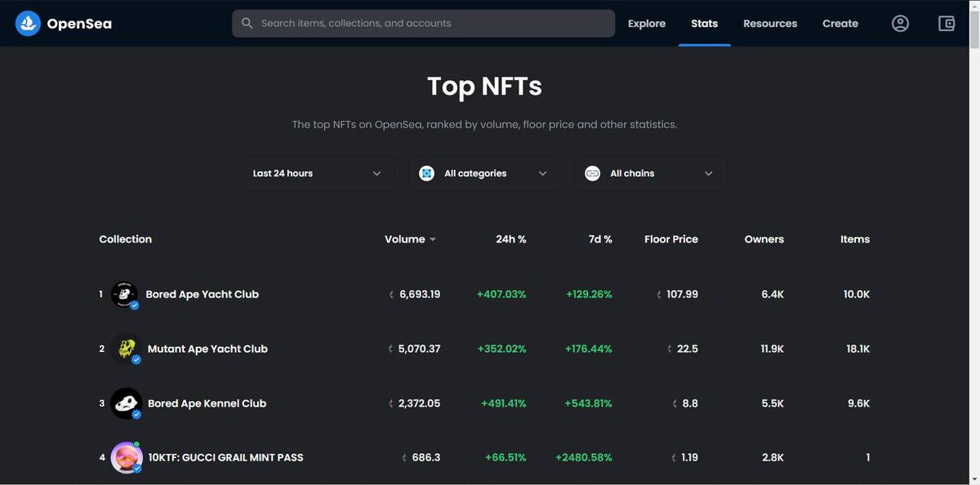Click the +491.41% change value
Image resolution: width=980 pixels, height=485 pixels.
504,403
